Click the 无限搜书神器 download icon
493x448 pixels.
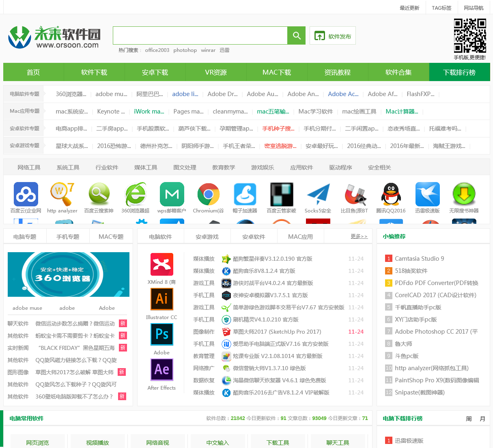(x=464, y=194)
